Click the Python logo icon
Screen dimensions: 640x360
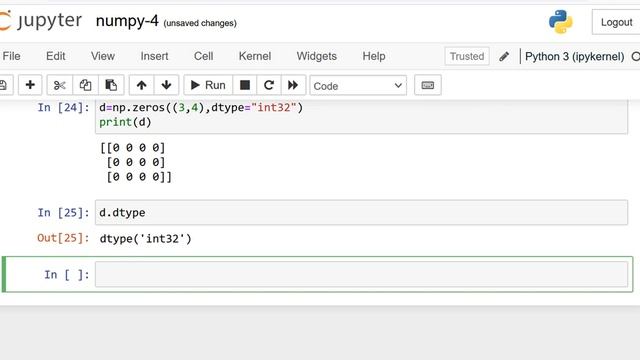[x=560, y=22]
